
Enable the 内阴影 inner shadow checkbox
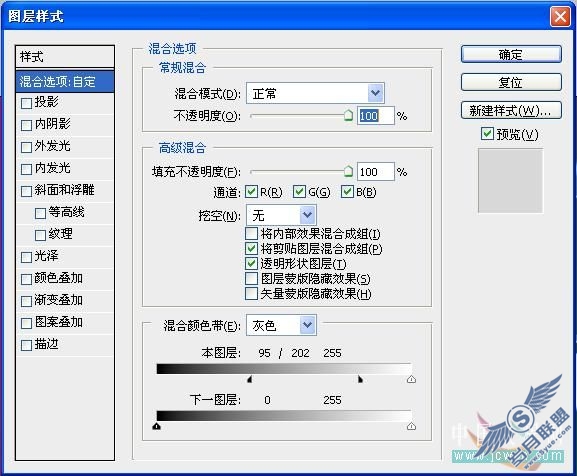(26, 125)
